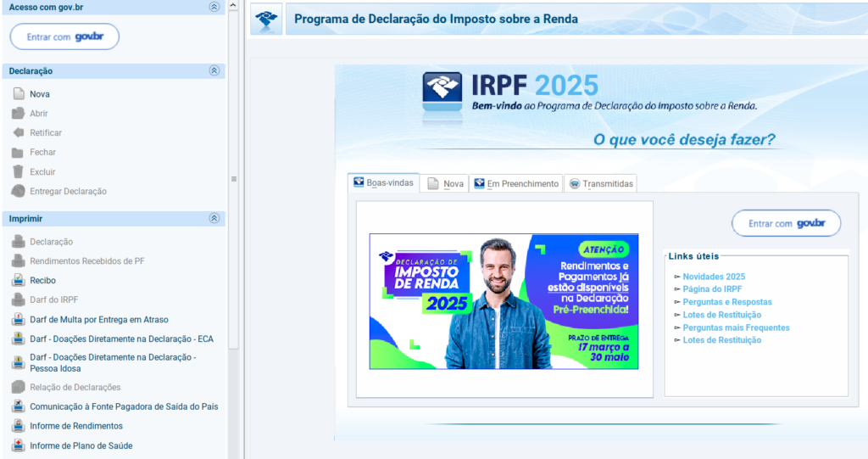Image resolution: width=868 pixels, height=459 pixels.
Task: Click the Retificar arrow icon
Action: (19, 132)
